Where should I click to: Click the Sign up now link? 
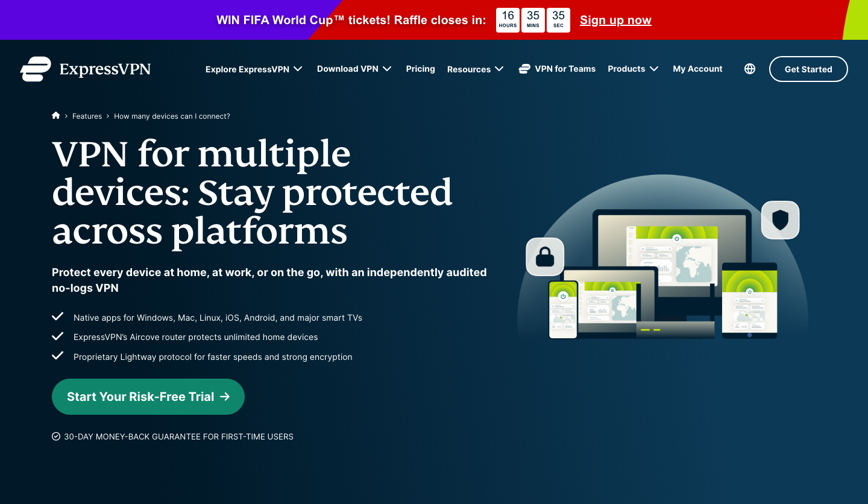(615, 20)
